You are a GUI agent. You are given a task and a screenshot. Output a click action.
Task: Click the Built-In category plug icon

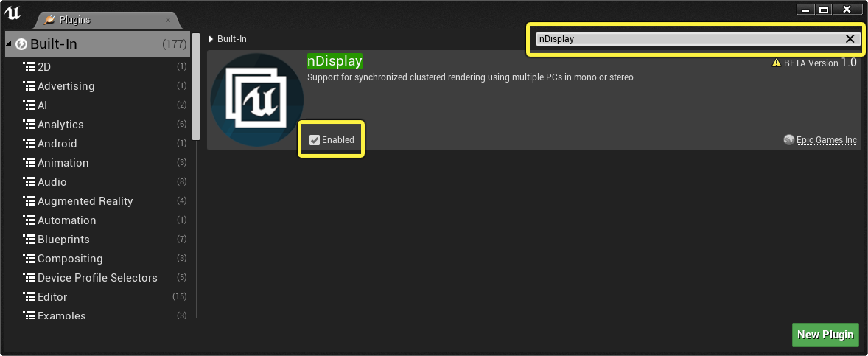[x=21, y=44]
